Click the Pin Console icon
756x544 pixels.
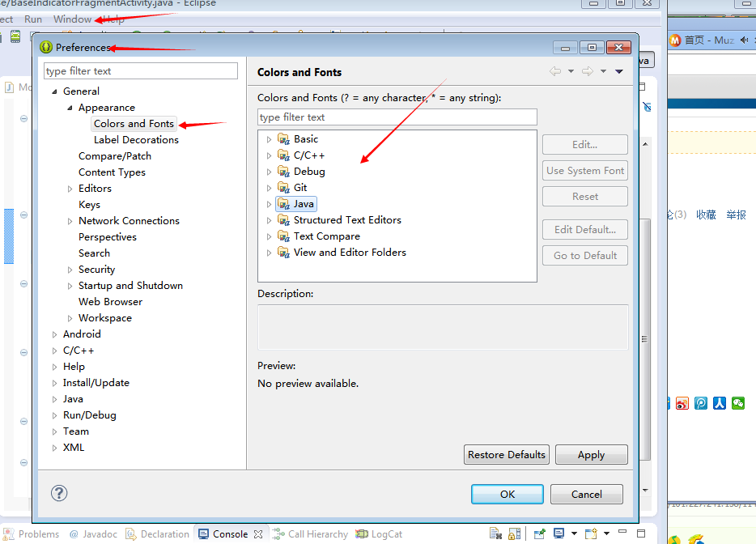tap(540, 533)
